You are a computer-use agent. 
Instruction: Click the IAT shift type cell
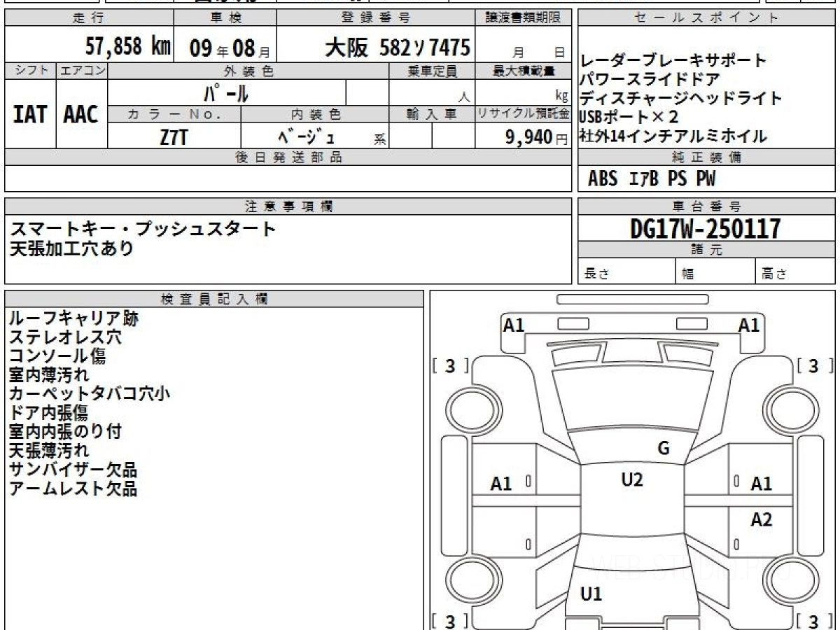[x=30, y=115]
